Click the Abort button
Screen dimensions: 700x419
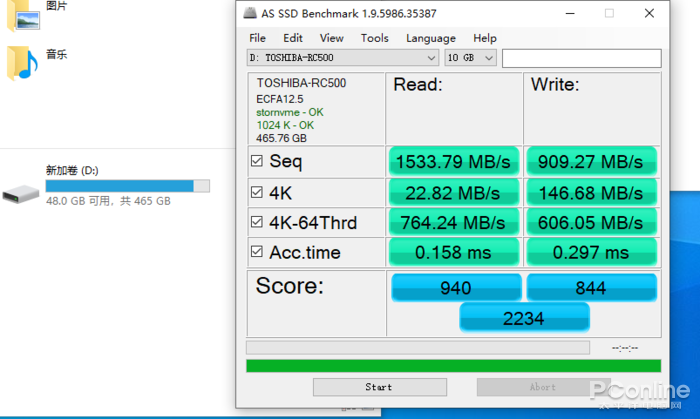tap(543, 387)
